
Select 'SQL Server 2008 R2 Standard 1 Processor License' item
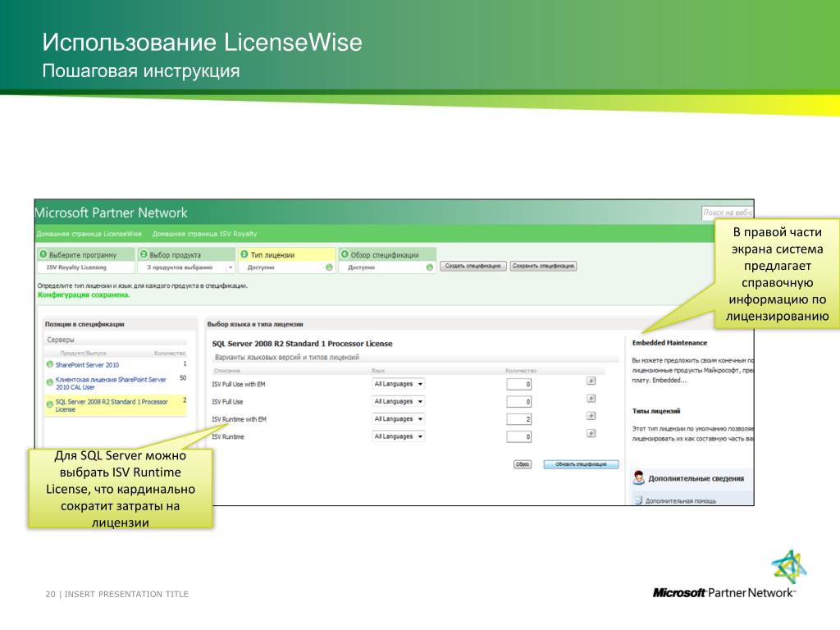[x=116, y=405]
